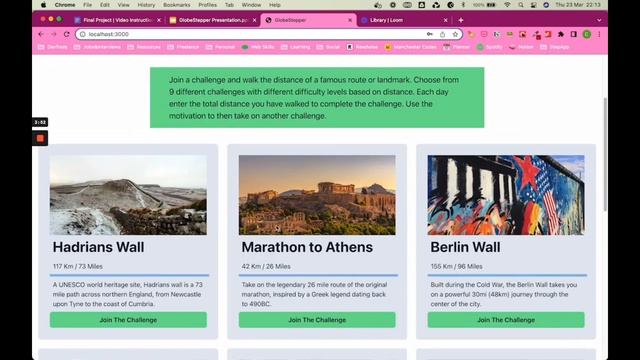Open the Resources bookmark folder
Viewport: 640px width, 360px height.
tap(144, 47)
